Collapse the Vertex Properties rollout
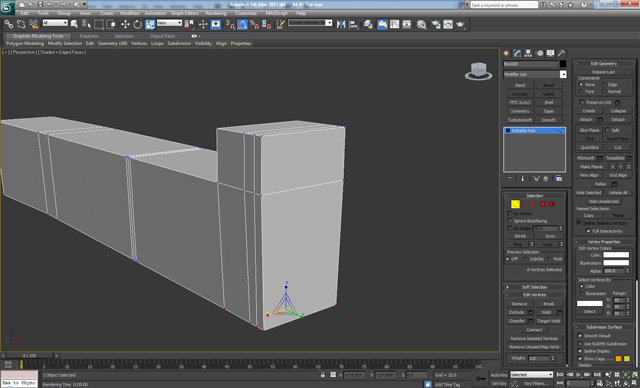Image resolution: width=640 pixels, height=388 pixels. pos(604,242)
